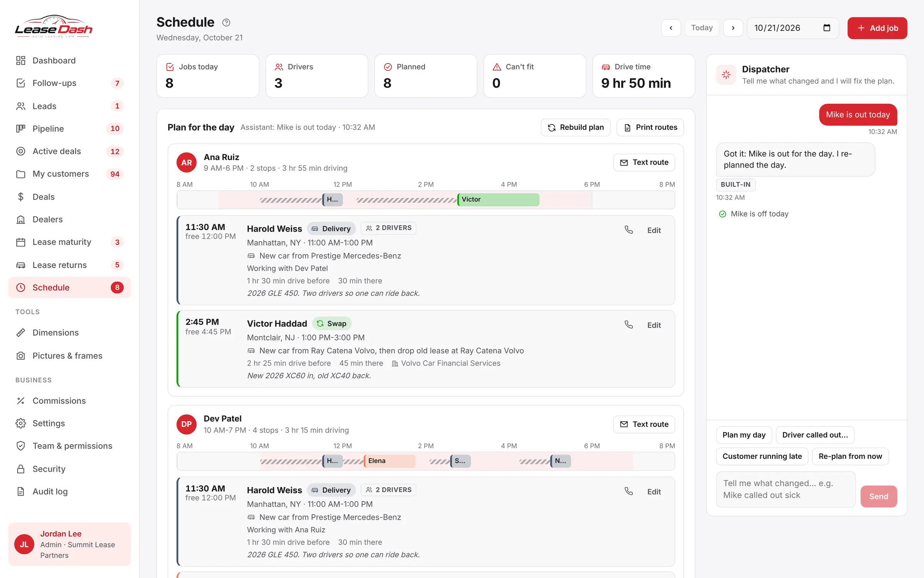Text route to Ana Ruiz

644,163
